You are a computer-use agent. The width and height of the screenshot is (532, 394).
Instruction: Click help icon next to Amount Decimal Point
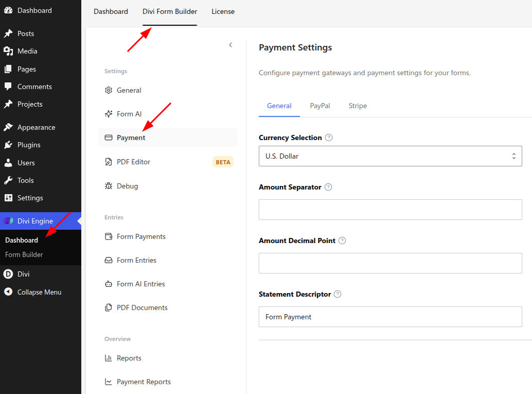click(342, 241)
